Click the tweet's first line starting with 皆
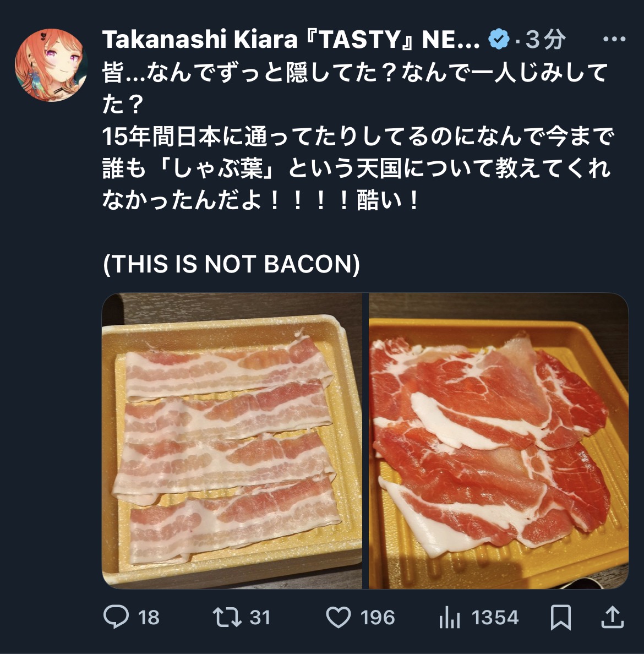This screenshot has width=644, height=654. [354, 73]
